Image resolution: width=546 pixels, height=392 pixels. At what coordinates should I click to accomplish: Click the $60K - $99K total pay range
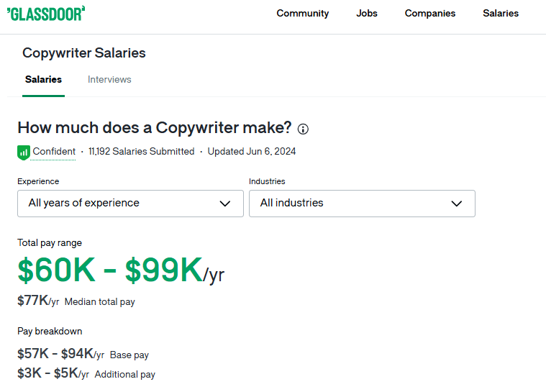tap(121, 270)
